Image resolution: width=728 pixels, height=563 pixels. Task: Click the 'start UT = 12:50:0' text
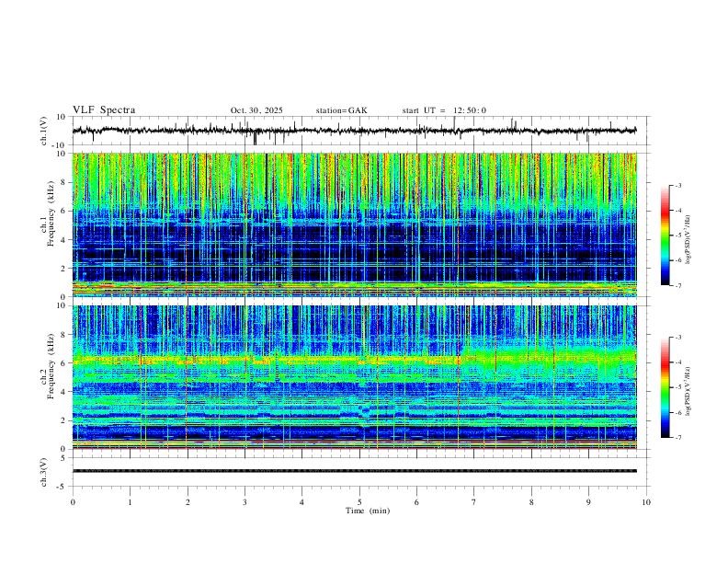point(444,110)
